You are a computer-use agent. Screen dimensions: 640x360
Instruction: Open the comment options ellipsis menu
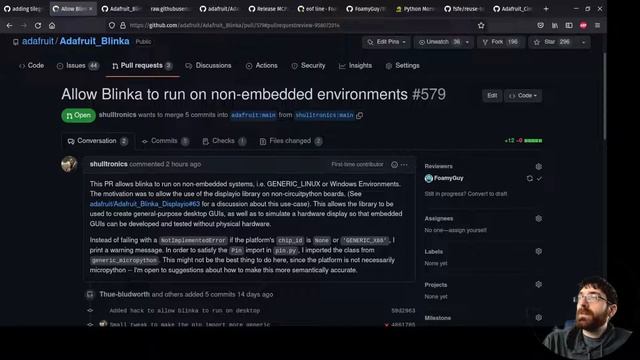point(404,164)
